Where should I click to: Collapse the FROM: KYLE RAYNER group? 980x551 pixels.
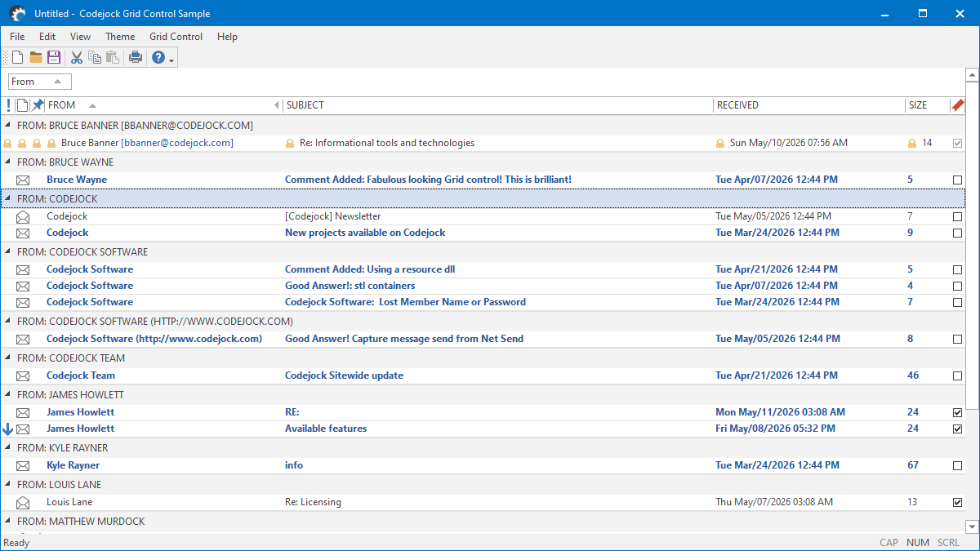point(8,448)
